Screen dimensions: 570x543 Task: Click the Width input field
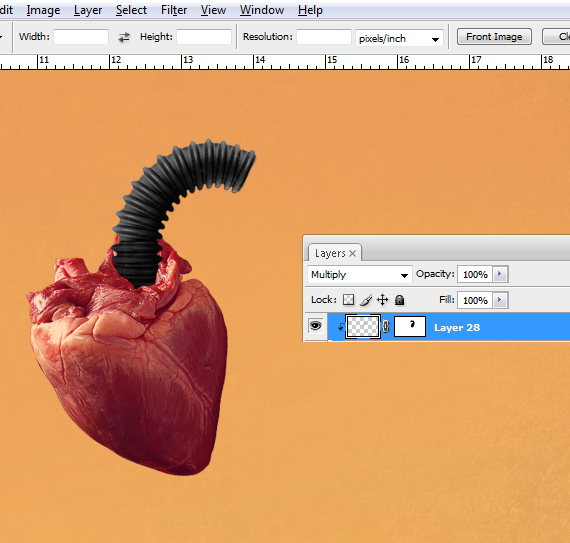click(x=81, y=37)
